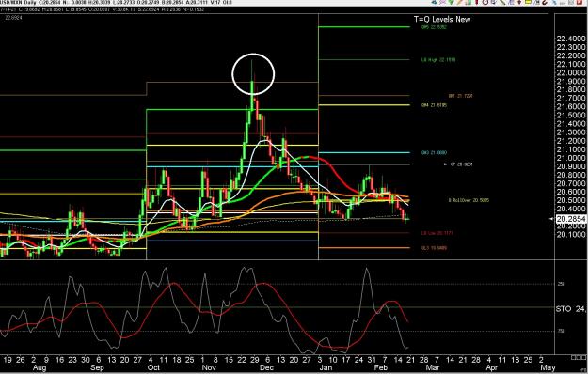Click the 20.6000 price axis value
The width and height of the screenshot is (588, 374).
click(571, 192)
